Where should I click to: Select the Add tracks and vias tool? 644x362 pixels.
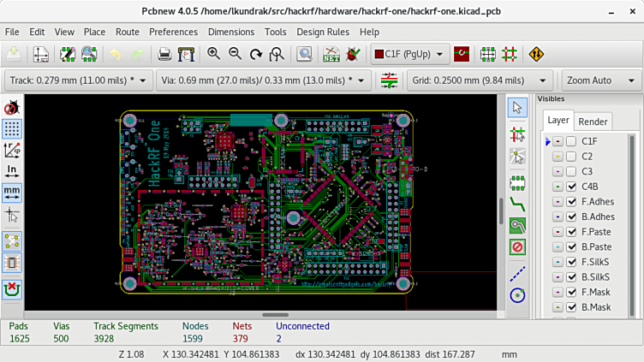click(516, 203)
